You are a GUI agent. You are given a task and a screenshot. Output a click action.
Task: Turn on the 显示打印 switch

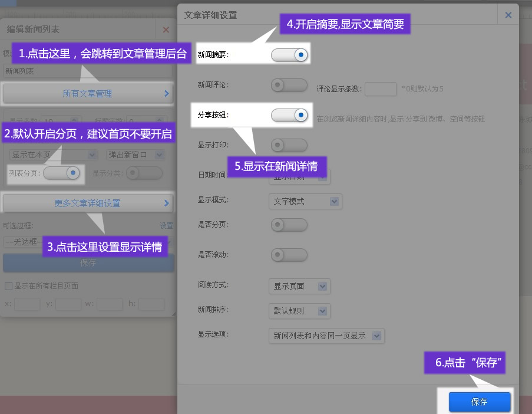[289, 145]
